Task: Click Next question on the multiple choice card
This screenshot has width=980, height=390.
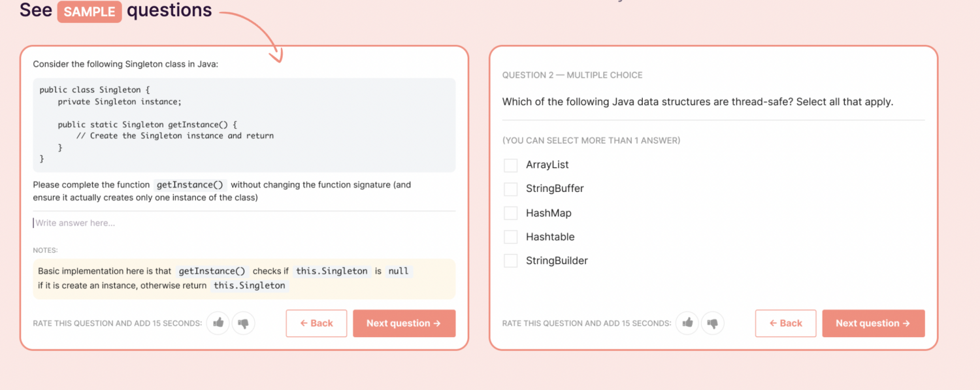Action: point(873,323)
